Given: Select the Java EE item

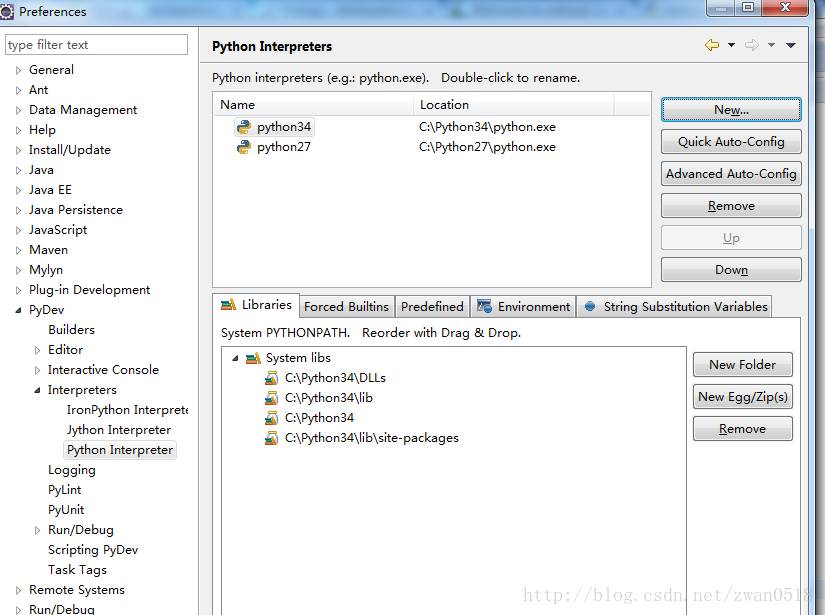Looking at the screenshot, I should pos(50,190).
